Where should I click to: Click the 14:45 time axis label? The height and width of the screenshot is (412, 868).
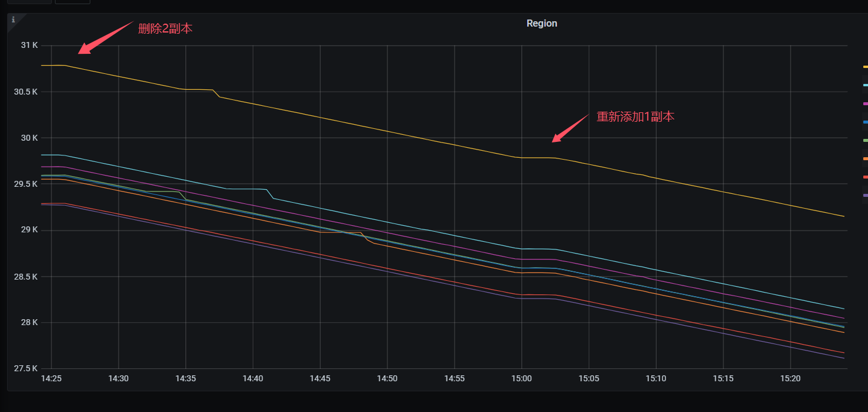click(x=320, y=378)
